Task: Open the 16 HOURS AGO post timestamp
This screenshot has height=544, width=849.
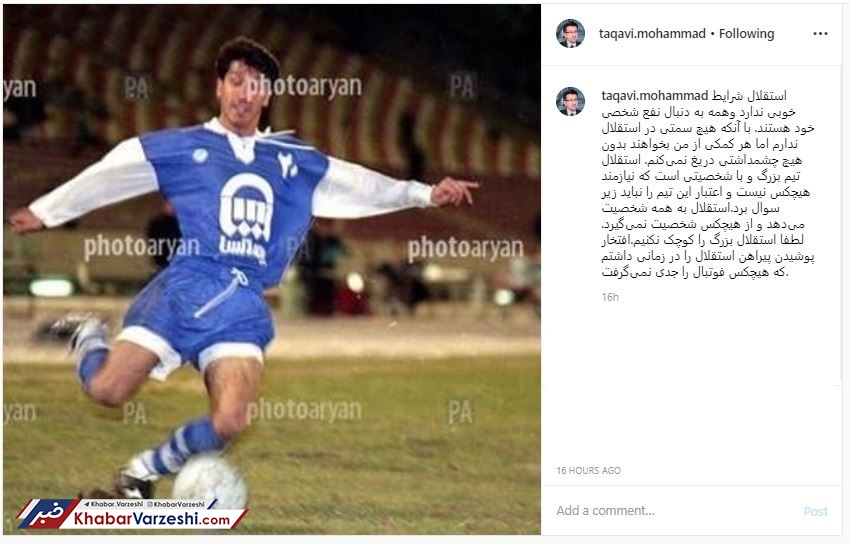Action: coord(588,470)
